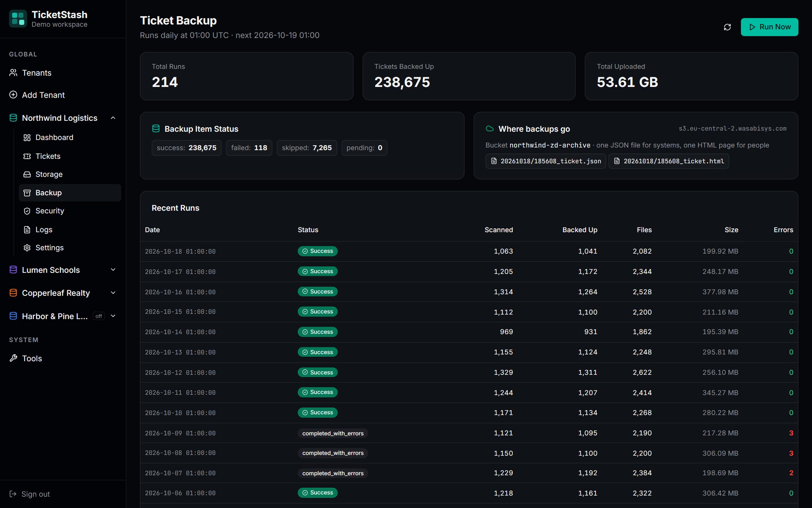This screenshot has height=508, width=812.
Task: Click the TicketStash logo icon
Action: click(x=18, y=18)
